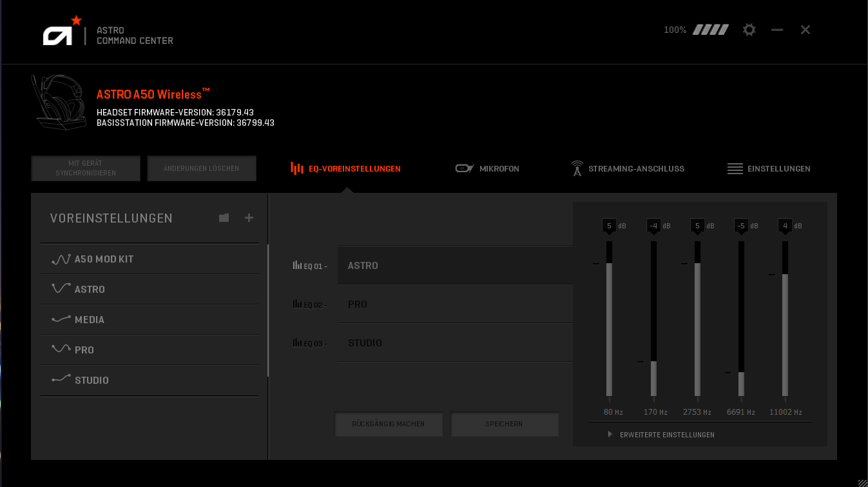Click Rückgängig machen button

coord(389,424)
